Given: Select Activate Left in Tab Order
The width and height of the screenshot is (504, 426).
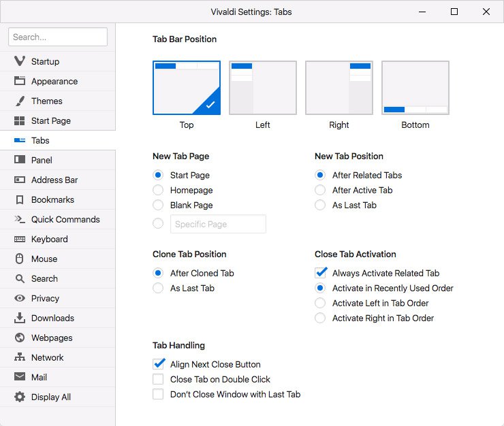Looking at the screenshot, I should (x=320, y=303).
